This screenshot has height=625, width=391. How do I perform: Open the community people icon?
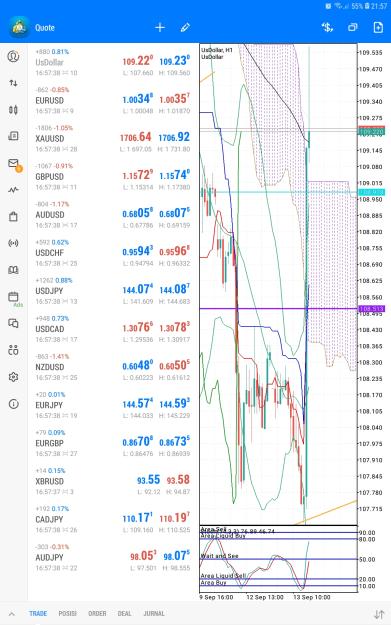tap(13, 350)
